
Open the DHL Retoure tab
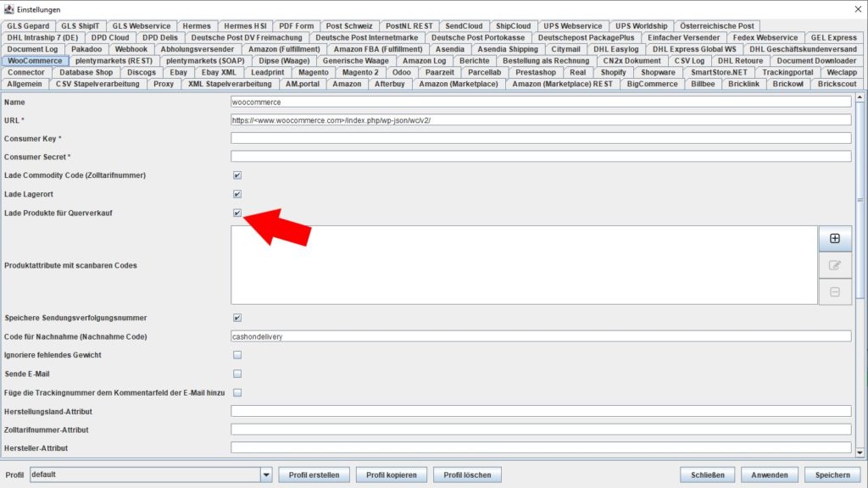[740, 61]
